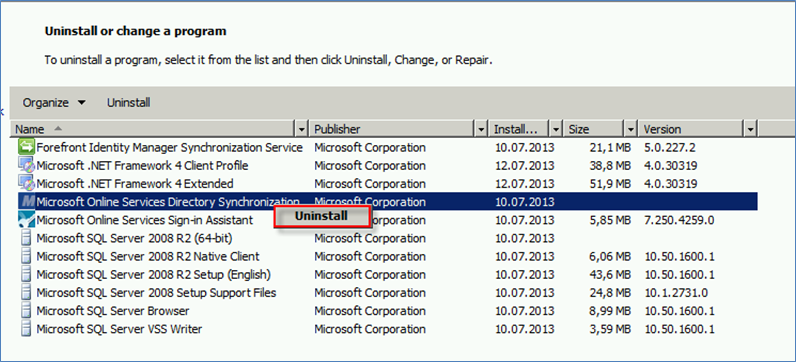
Task: Sort by the Version column header
Action: [691, 129]
